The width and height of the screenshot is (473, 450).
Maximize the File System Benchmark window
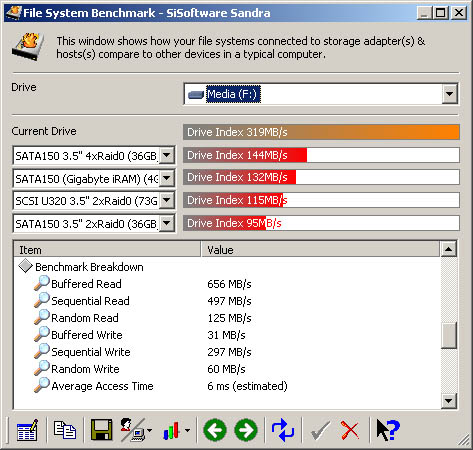click(x=441, y=13)
